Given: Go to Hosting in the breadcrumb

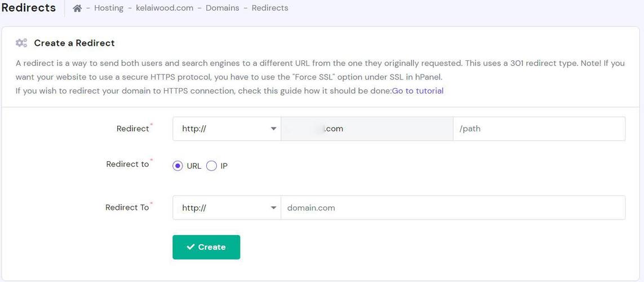Looking at the screenshot, I should 109,8.
